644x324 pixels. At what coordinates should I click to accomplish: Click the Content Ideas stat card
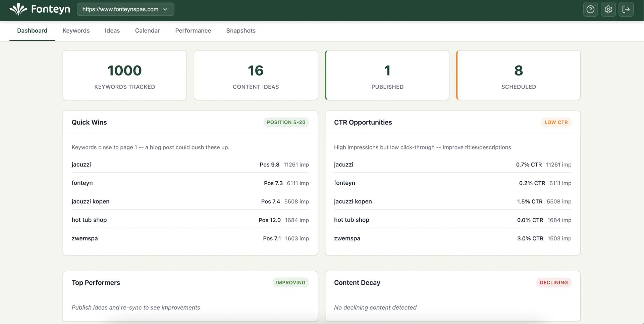point(256,75)
